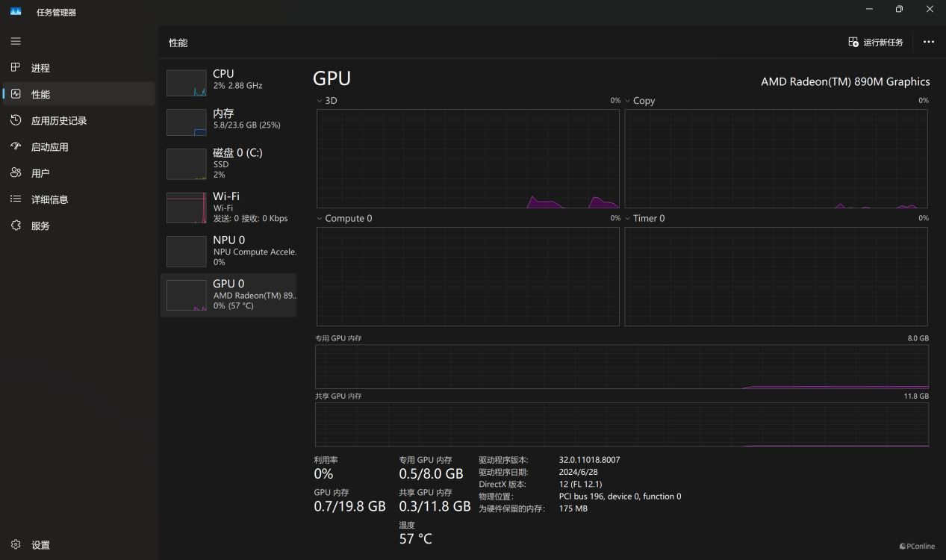The width and height of the screenshot is (946, 560).
Task: Open the hamburger navigation menu
Action: (x=16, y=42)
